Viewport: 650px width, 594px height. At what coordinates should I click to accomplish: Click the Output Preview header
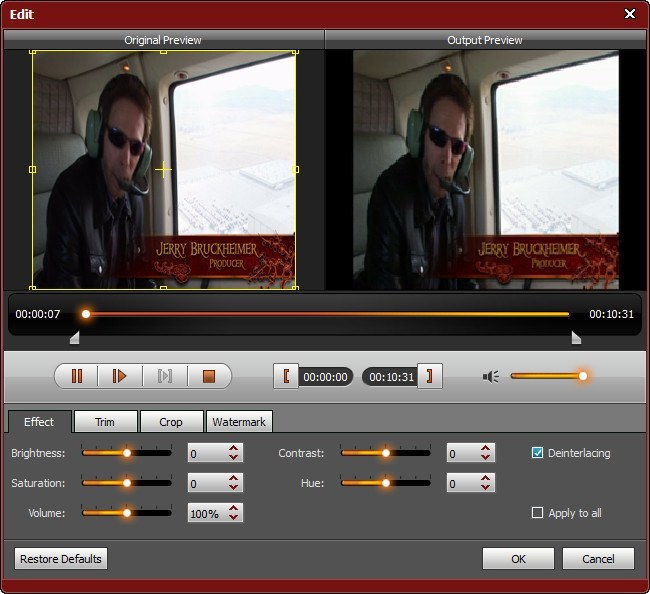pos(485,40)
